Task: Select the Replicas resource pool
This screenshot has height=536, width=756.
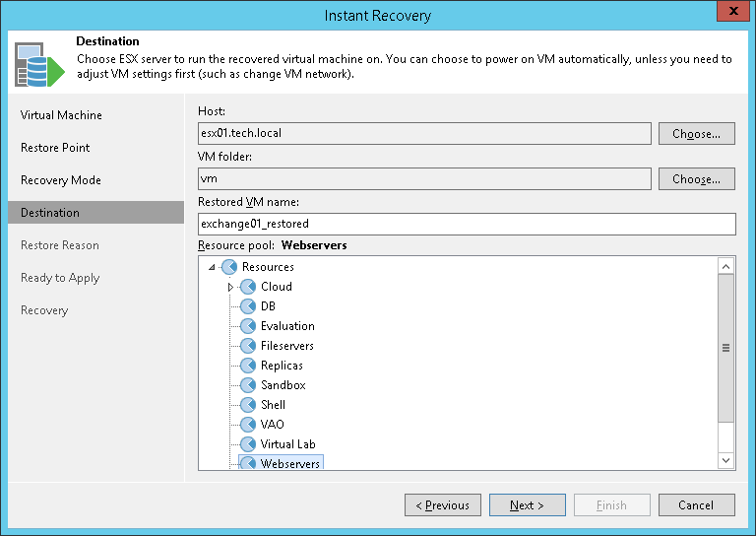Action: tap(282, 366)
